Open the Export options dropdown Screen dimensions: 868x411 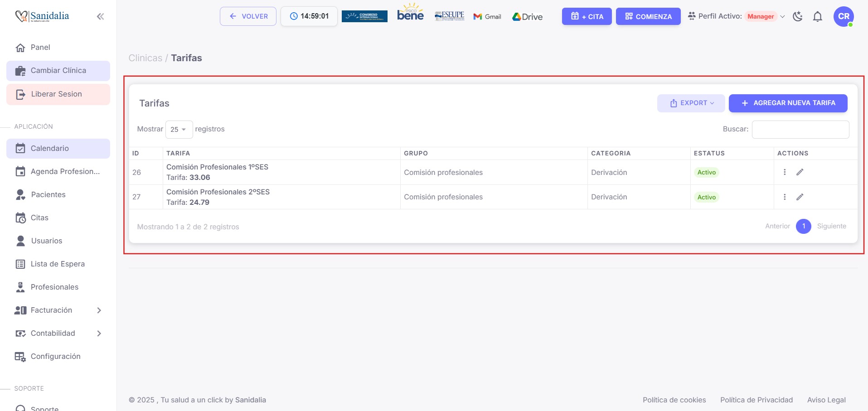point(691,103)
